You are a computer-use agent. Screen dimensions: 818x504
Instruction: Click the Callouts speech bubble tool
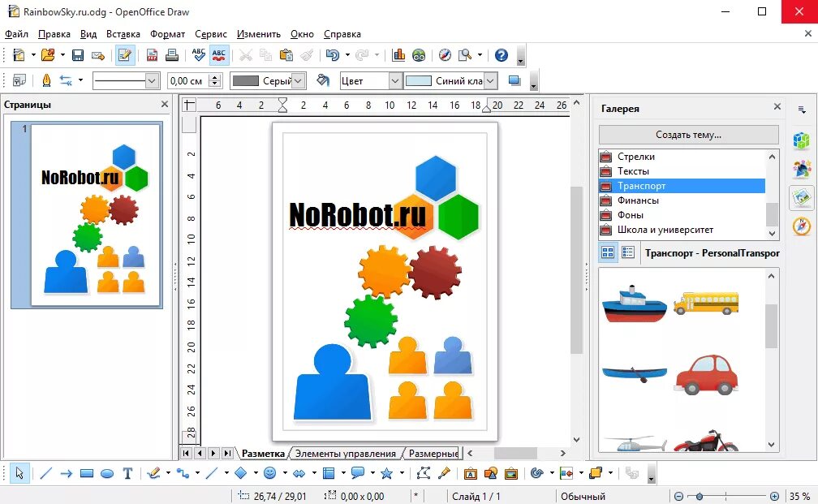[357, 473]
